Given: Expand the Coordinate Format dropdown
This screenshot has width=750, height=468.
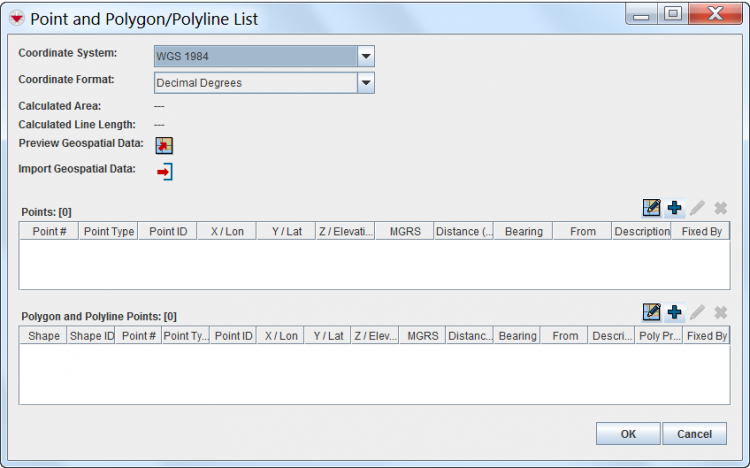Looking at the screenshot, I should coord(366,83).
